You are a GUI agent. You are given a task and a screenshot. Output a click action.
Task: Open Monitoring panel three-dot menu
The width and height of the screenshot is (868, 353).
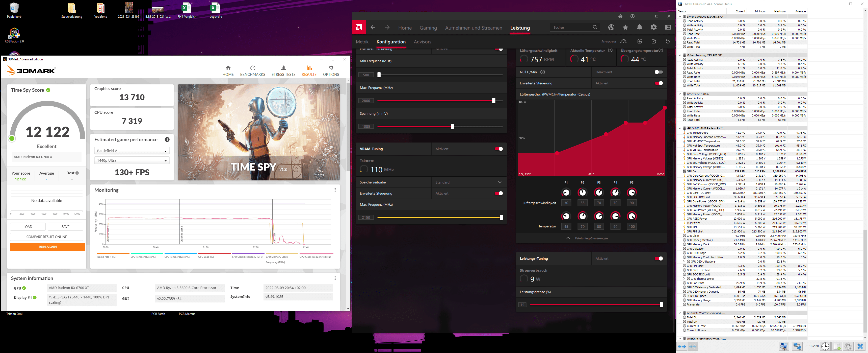[x=335, y=190]
